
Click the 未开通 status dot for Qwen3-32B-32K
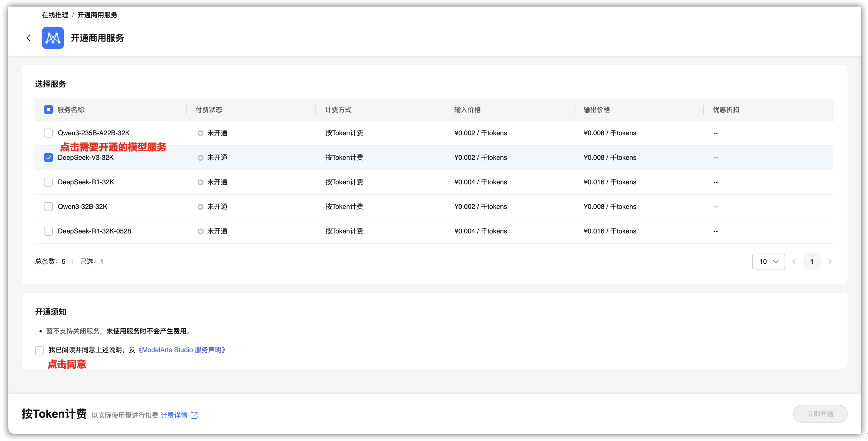tap(200, 207)
